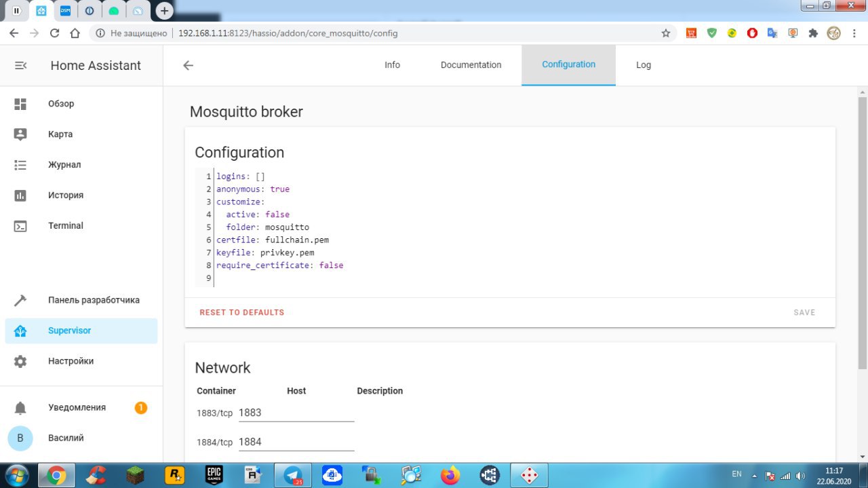Click the 'certfile: fullchain.pem' line

click(273, 240)
